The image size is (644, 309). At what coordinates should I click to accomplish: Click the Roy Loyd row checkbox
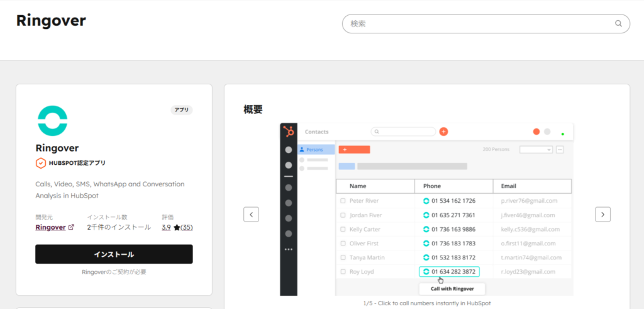343,272
